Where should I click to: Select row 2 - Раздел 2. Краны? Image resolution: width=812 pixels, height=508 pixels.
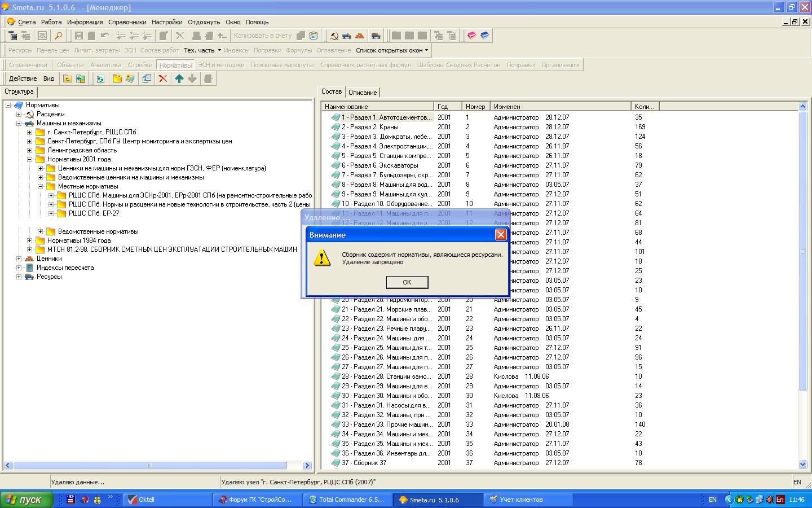[370, 127]
